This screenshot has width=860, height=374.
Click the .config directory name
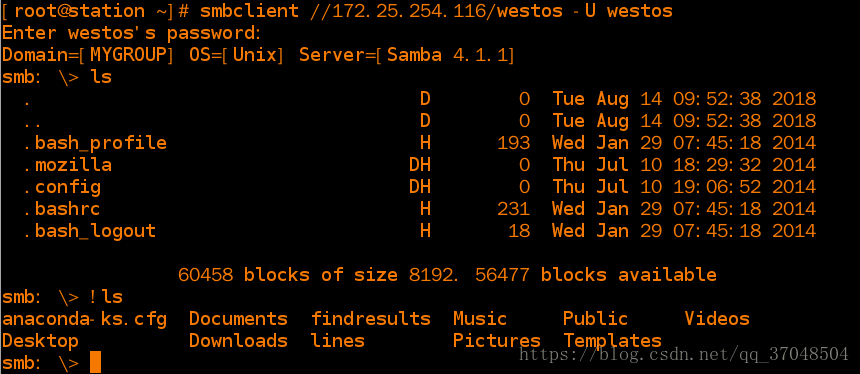tap(63, 187)
